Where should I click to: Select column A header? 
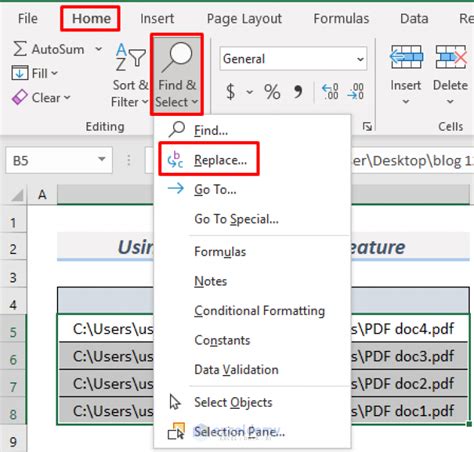point(42,194)
